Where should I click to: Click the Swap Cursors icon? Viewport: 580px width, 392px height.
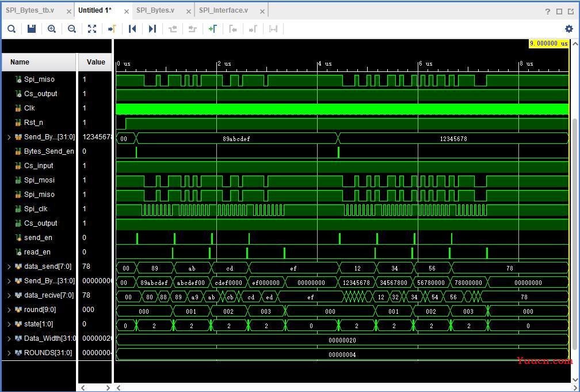click(273, 29)
